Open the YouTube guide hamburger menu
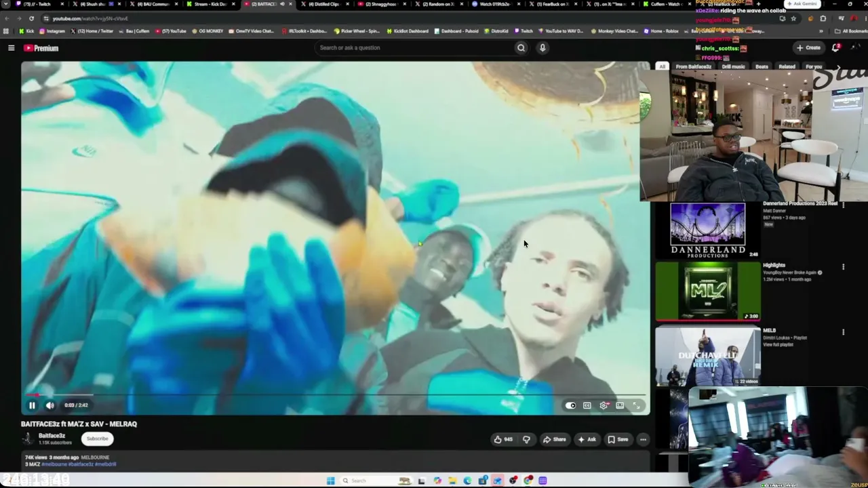The width and height of the screenshot is (868, 488). coord(11,48)
